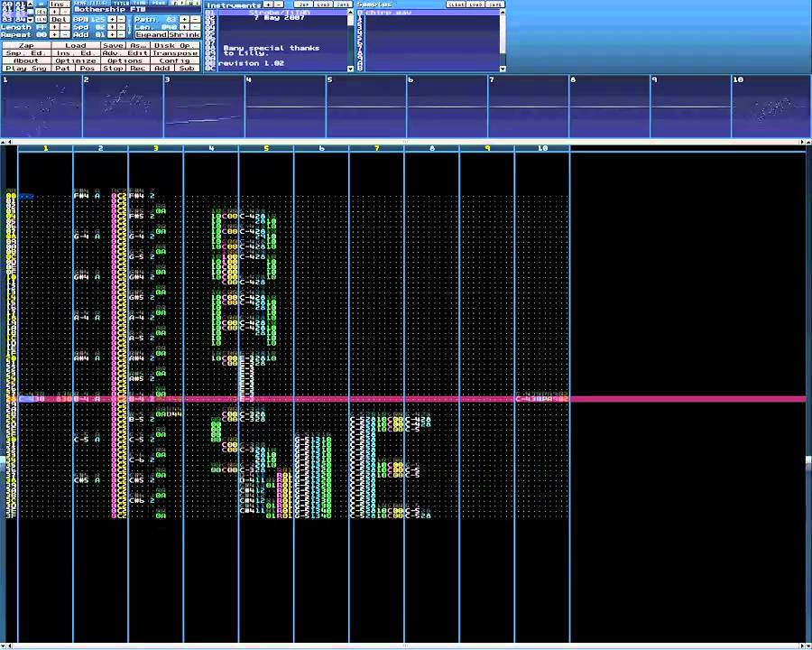Toggle mute on channel 5 header
The height and width of the screenshot is (650, 812).
coord(266,148)
